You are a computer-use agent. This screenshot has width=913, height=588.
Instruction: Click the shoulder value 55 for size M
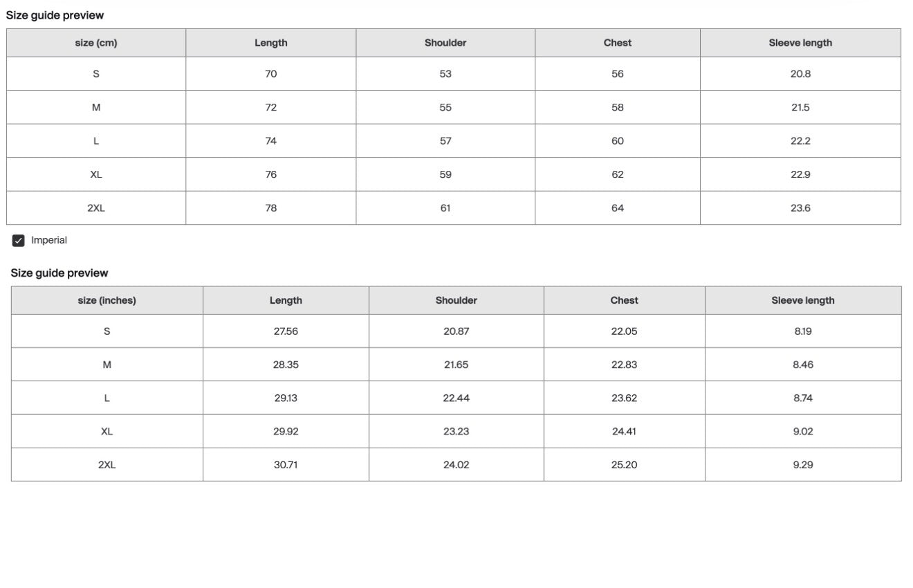coord(445,107)
